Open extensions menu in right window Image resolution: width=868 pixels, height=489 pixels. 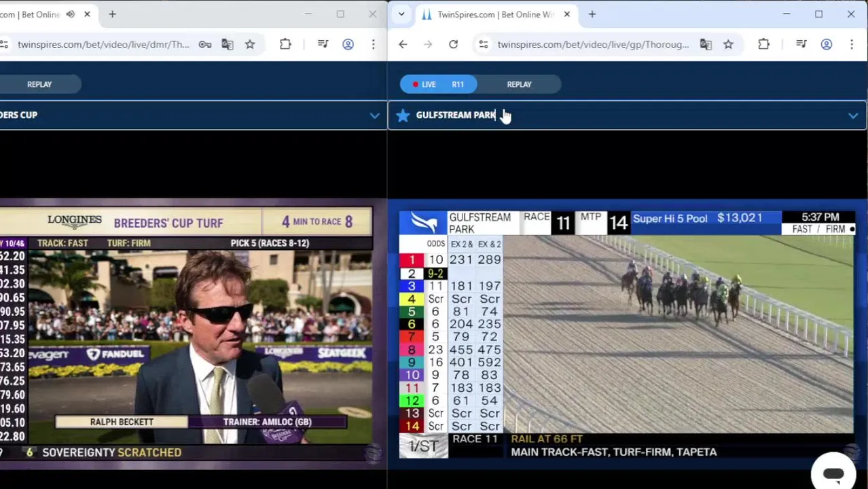pyautogui.click(x=763, y=45)
